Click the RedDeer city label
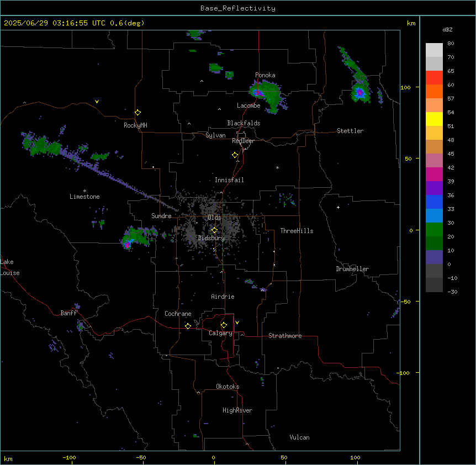 243,141
